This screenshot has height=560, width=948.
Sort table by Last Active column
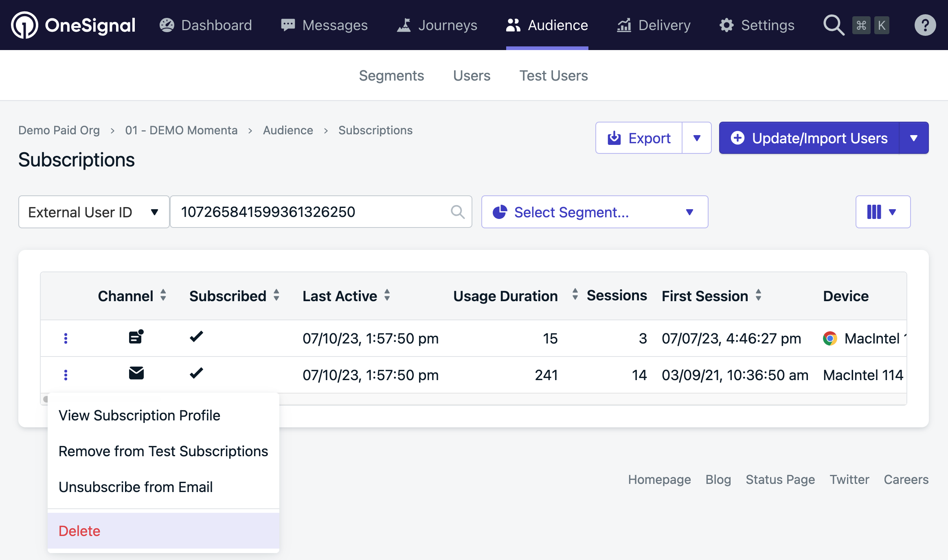[x=387, y=295]
